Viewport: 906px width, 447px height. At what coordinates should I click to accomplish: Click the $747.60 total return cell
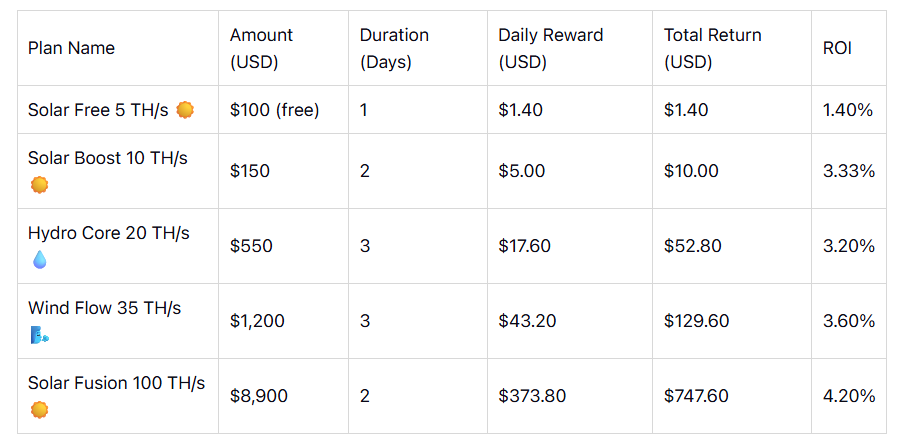point(696,396)
